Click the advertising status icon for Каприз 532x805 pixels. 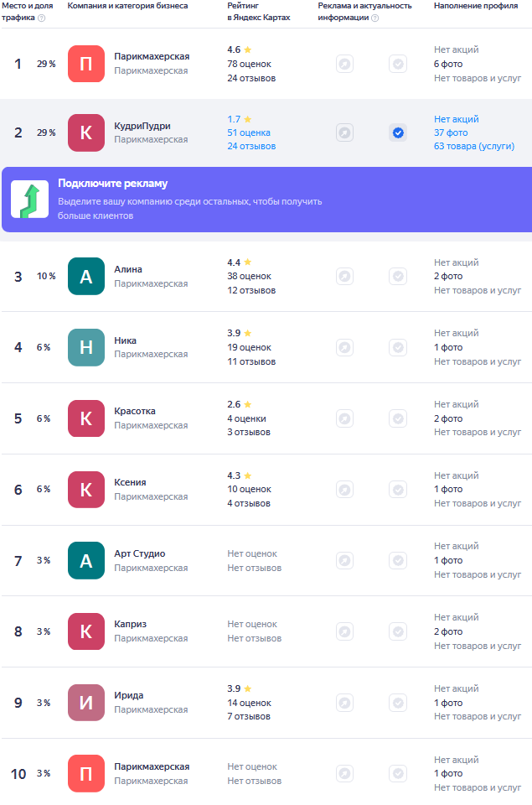[x=344, y=631]
